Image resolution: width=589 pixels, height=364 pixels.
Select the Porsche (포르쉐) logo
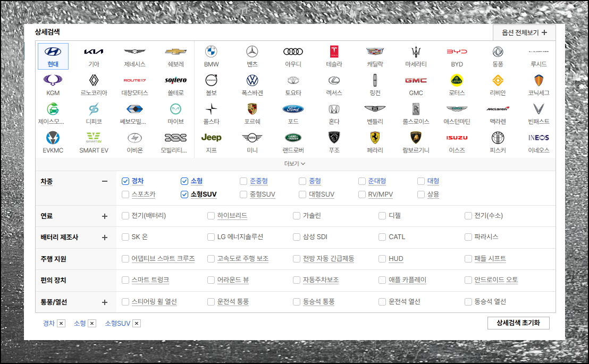(252, 109)
